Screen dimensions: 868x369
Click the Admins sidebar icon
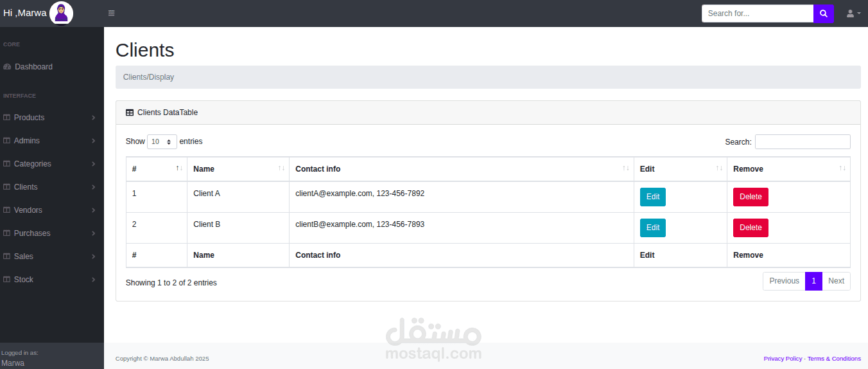click(7, 141)
